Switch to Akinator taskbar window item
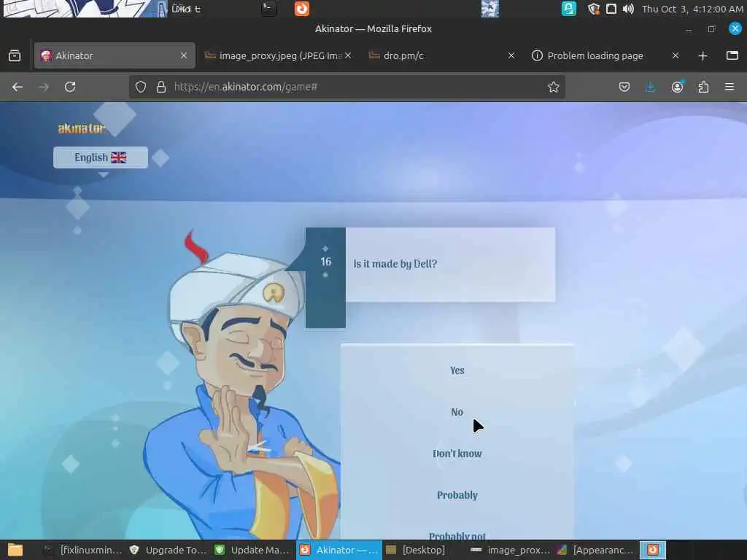Screen dimensions: 747x560 point(339,550)
